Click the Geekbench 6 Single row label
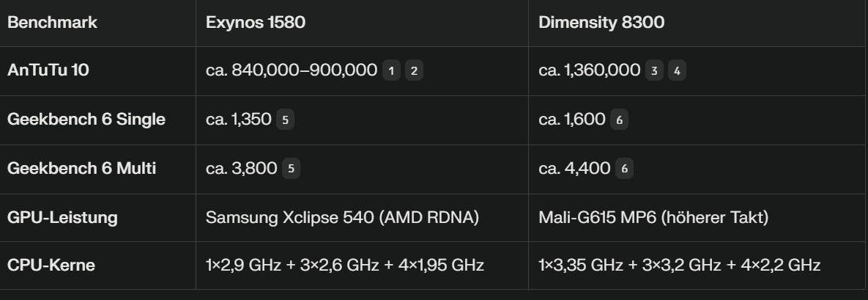This screenshot has width=868, height=300. [x=86, y=120]
